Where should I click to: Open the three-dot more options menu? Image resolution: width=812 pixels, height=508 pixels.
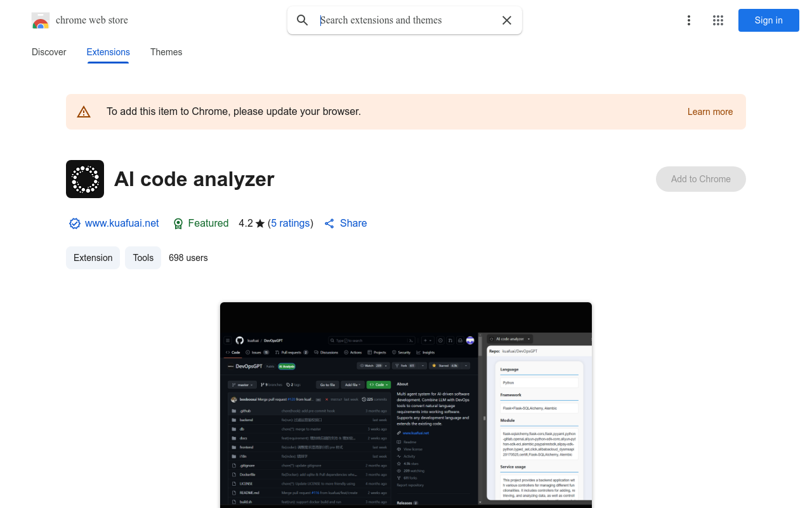pyautogui.click(x=689, y=20)
